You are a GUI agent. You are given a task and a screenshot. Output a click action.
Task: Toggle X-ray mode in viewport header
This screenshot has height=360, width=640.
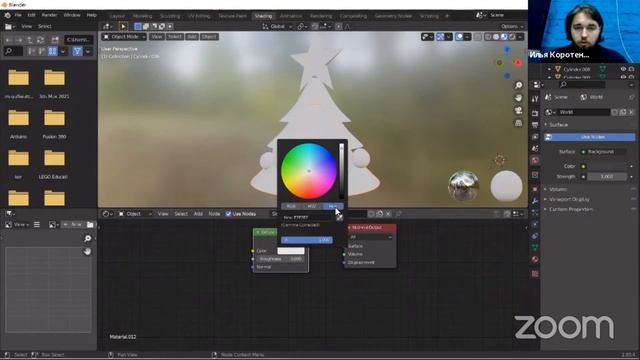478,37
